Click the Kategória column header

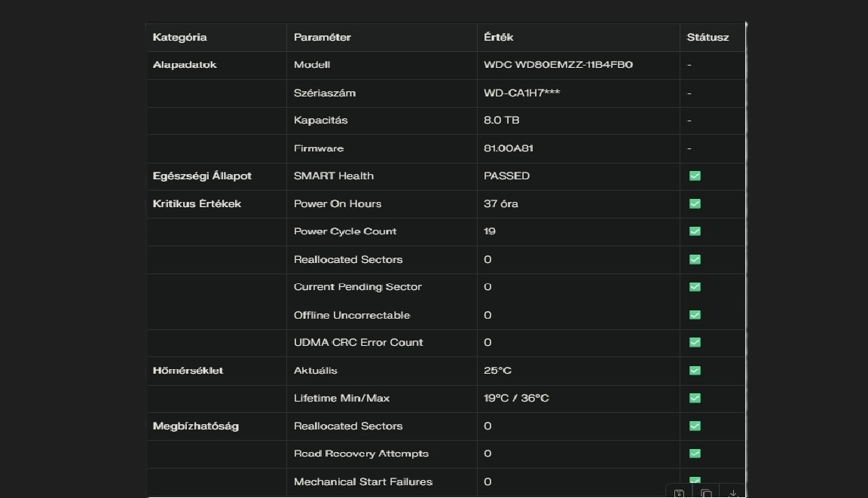click(x=179, y=37)
